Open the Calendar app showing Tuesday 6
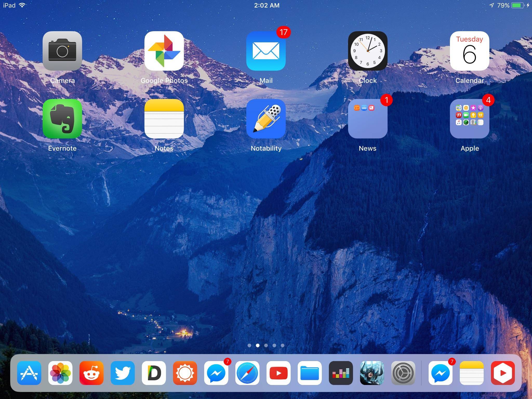Screen dimensions: 532x399 point(470,51)
